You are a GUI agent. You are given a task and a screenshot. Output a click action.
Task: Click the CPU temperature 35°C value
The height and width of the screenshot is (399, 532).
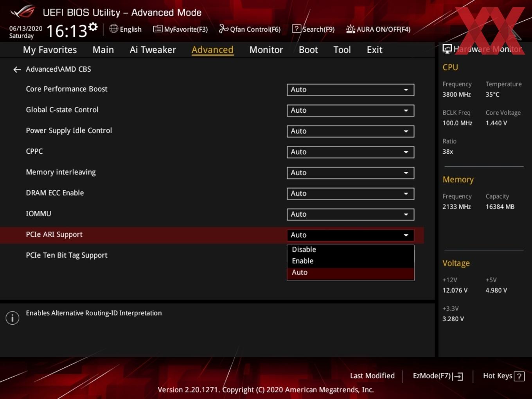492,95
